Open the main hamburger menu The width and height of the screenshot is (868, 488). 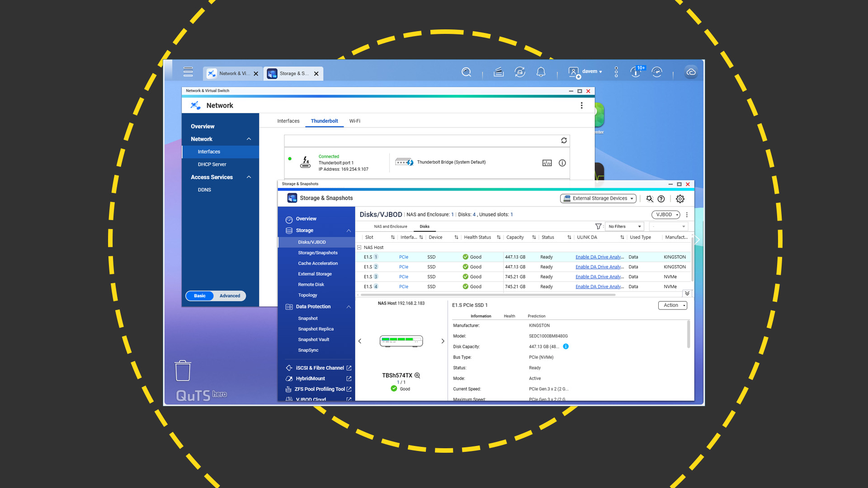(x=188, y=72)
